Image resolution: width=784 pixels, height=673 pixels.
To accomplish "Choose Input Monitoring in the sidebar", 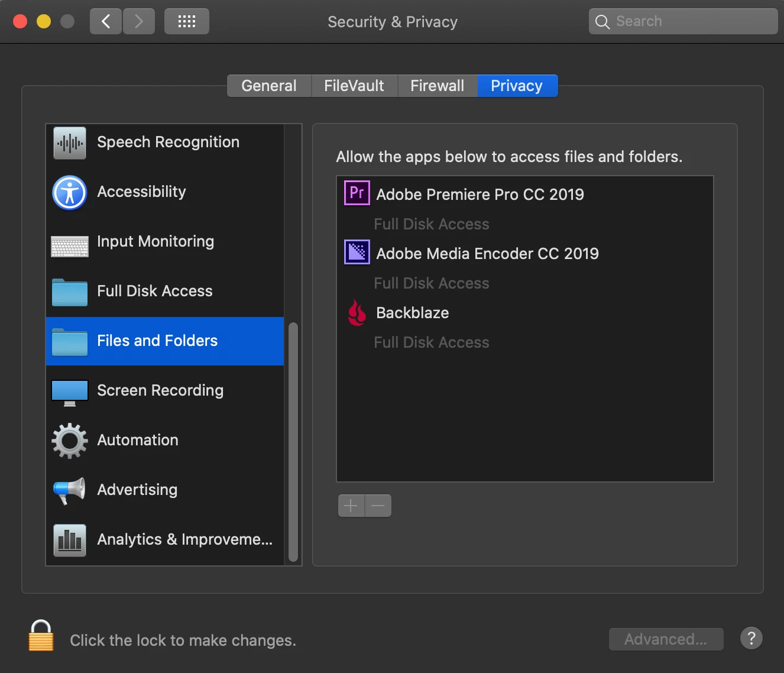I will point(165,242).
